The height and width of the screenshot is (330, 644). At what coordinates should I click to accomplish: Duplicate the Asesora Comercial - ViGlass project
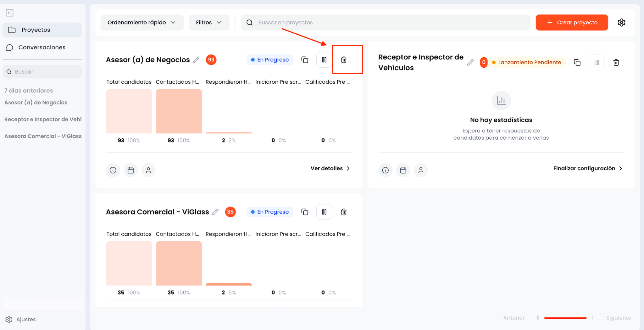tap(305, 212)
